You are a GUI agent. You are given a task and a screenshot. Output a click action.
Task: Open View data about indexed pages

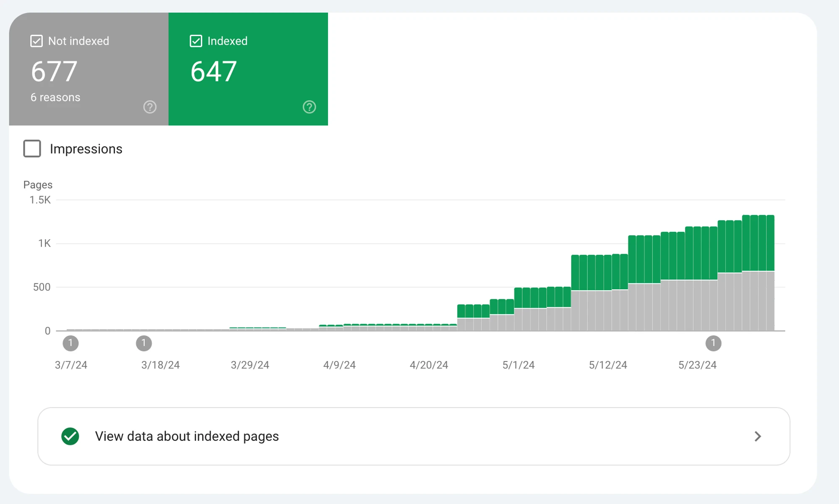click(x=414, y=436)
